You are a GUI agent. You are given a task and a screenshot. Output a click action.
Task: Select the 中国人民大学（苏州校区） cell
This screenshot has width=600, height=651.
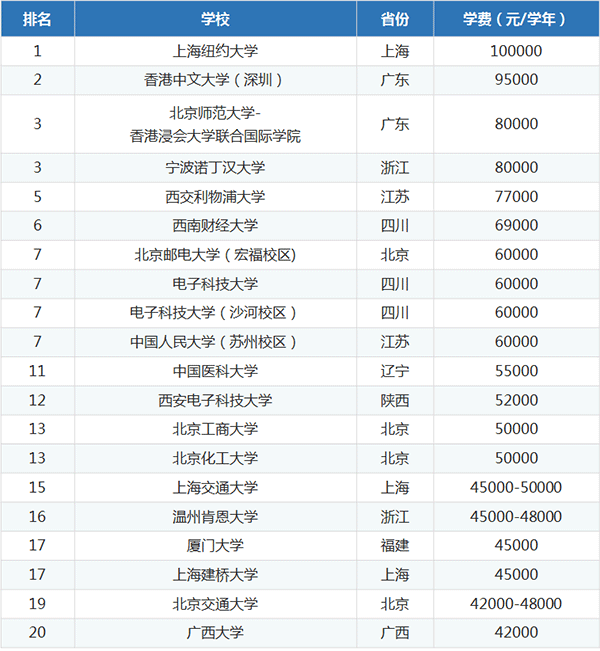coord(215,342)
